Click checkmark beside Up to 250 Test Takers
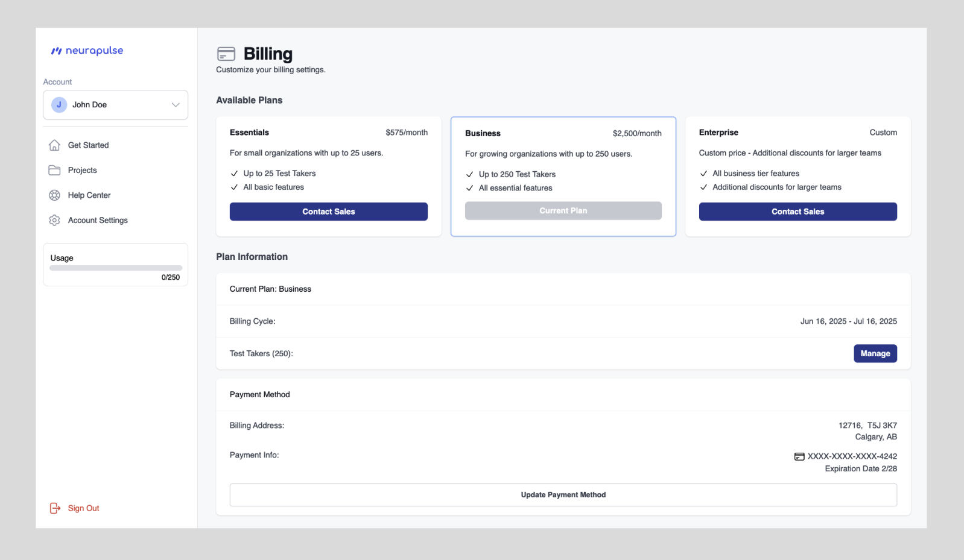The height and width of the screenshot is (560, 964). [x=469, y=175]
